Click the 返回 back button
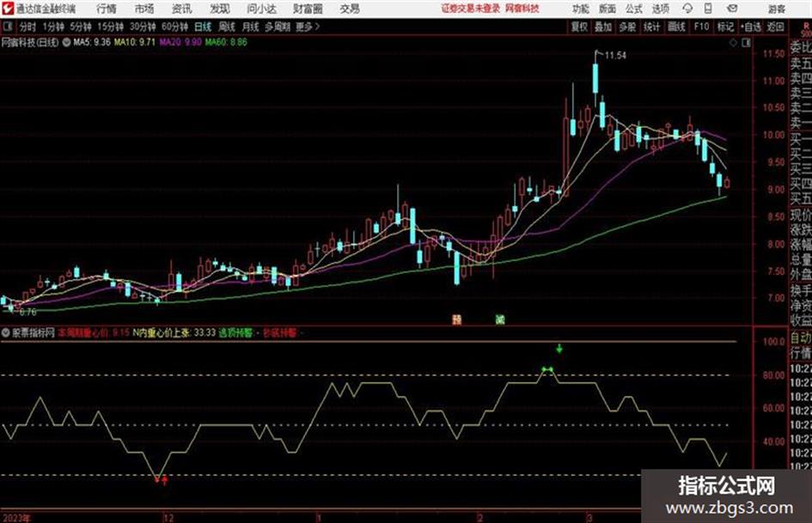The width and height of the screenshot is (812, 523). [x=775, y=27]
